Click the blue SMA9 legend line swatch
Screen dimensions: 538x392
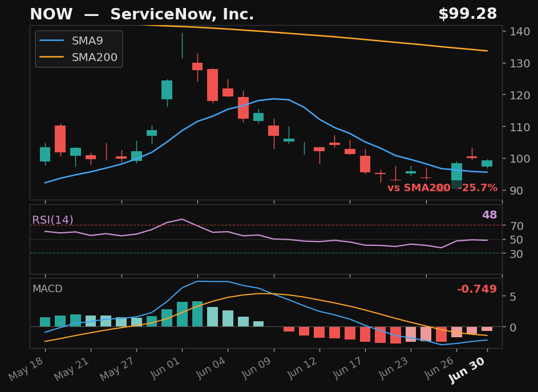point(52,41)
